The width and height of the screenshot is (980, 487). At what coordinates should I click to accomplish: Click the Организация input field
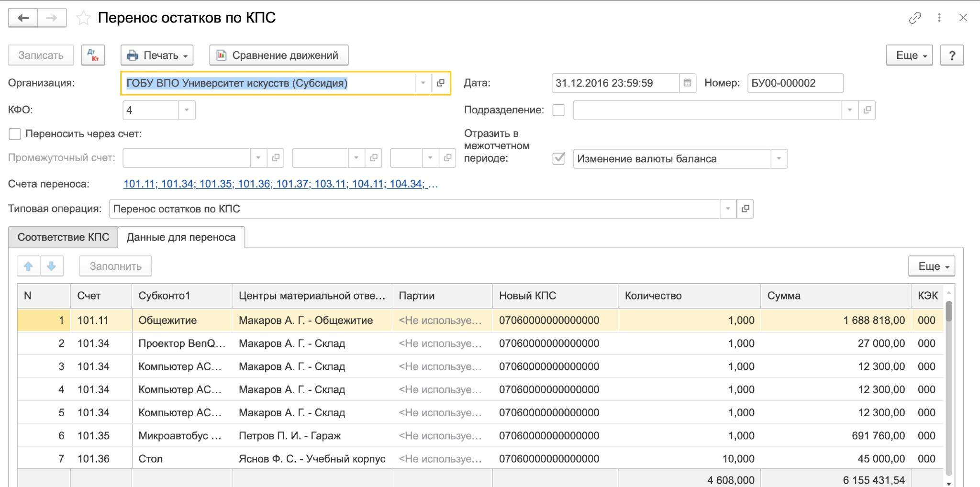[x=268, y=83]
